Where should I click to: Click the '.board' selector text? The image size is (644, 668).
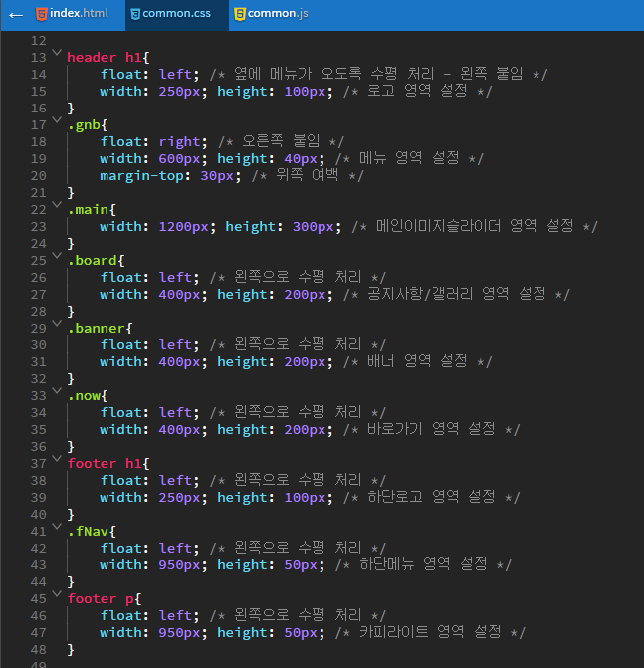92,260
